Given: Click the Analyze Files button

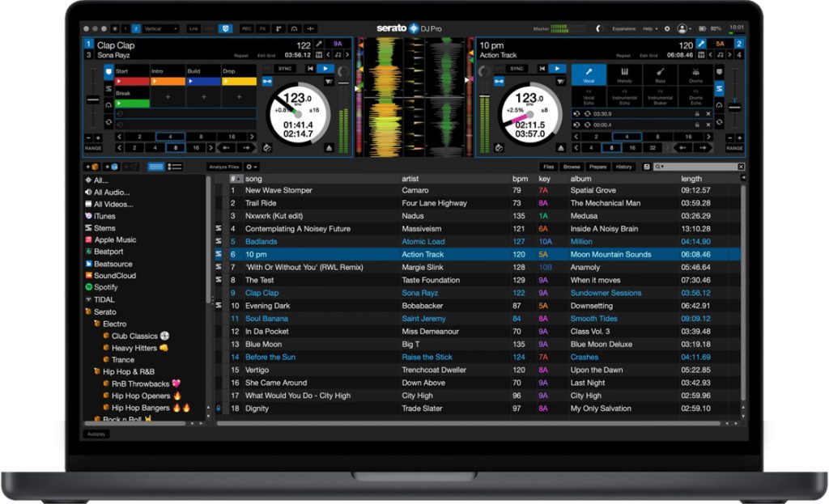Looking at the screenshot, I should 223,167.
